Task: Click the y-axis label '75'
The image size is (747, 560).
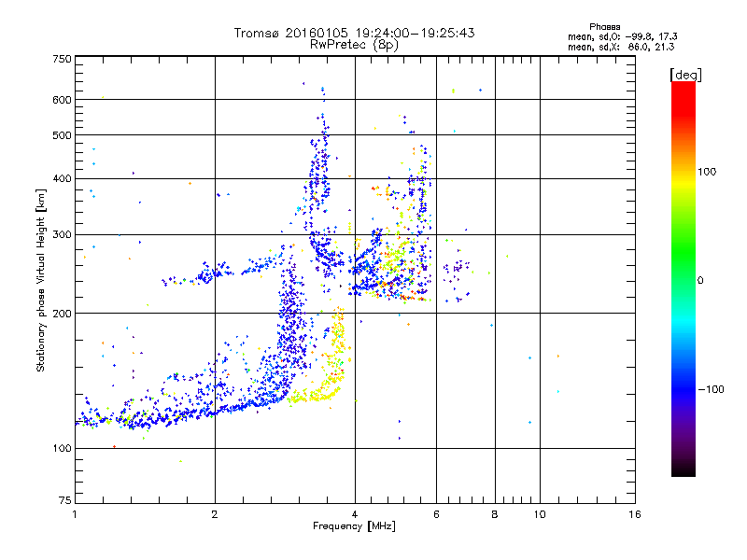Action: 65,500
